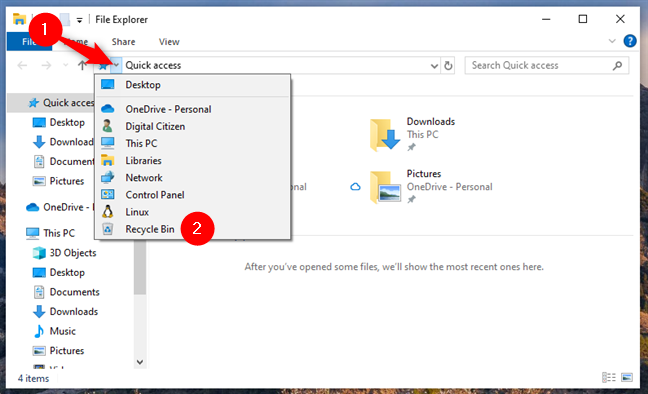The image size is (648, 394).
Task: Click the search magnifier icon
Action: coord(617,65)
